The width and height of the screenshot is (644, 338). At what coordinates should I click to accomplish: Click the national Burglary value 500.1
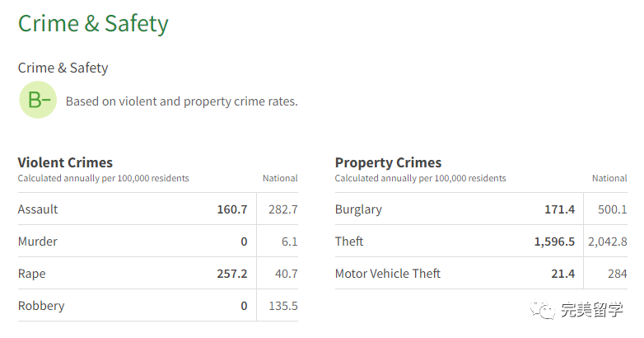click(613, 209)
